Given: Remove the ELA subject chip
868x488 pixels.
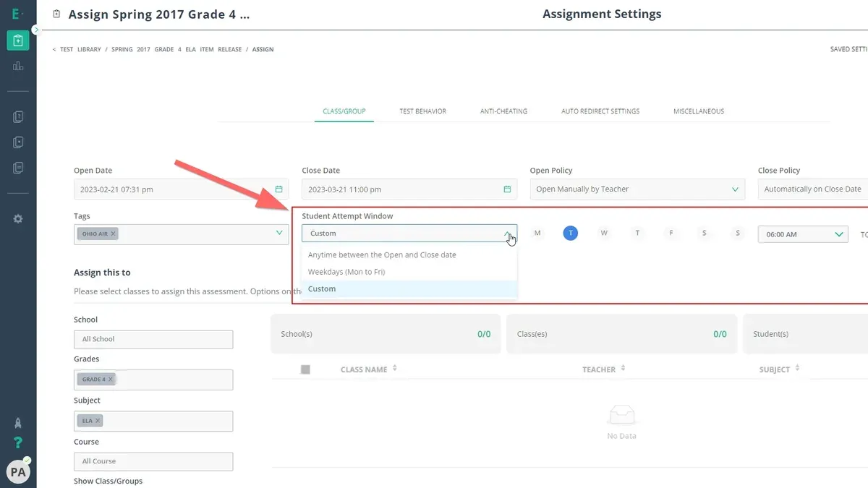Looking at the screenshot, I should [98, 420].
